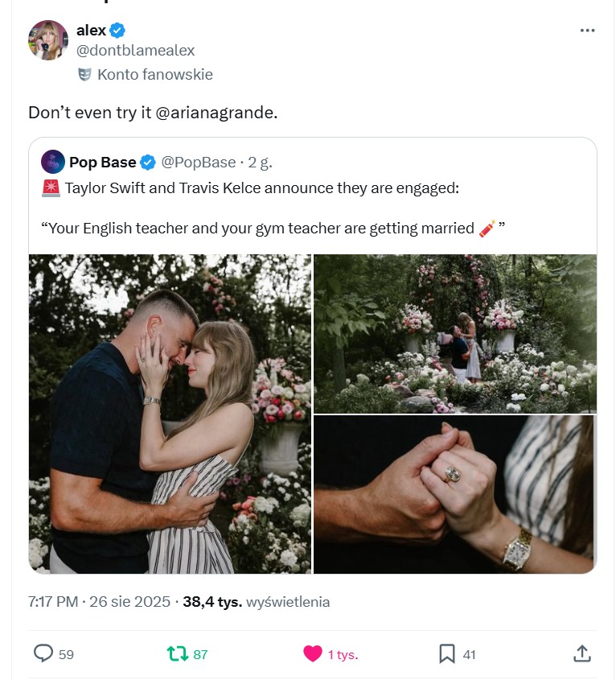Toggle the bookmark icon on the post
Image resolution: width=616 pixels, height=680 pixels.
[447, 653]
